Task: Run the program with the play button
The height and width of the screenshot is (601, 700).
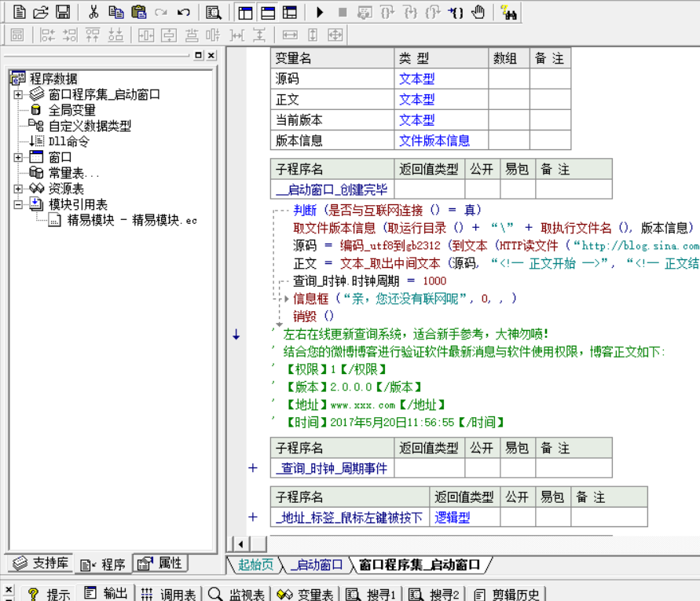Action: point(320,12)
